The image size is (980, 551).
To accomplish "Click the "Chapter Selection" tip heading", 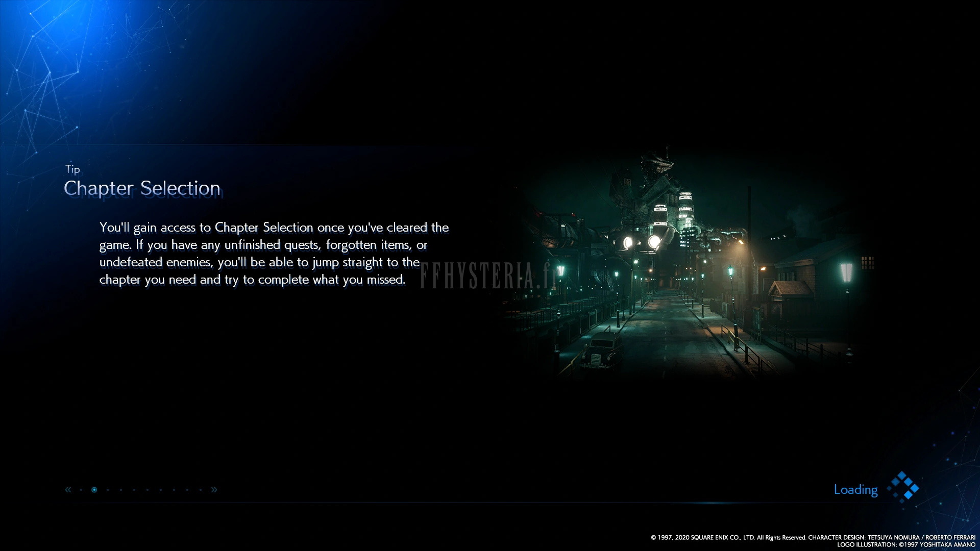I will [142, 188].
